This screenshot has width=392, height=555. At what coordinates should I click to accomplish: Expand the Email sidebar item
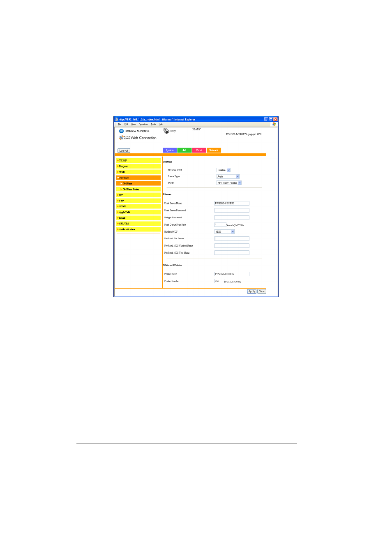click(138, 218)
